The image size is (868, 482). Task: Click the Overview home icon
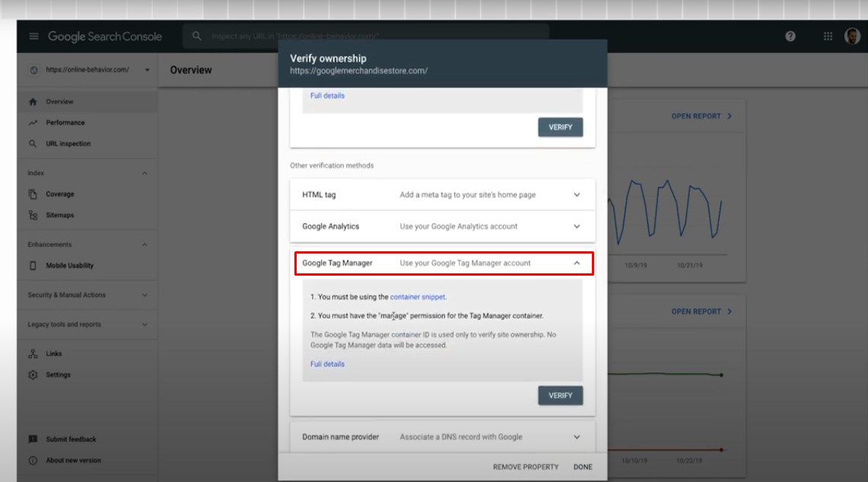pos(33,102)
